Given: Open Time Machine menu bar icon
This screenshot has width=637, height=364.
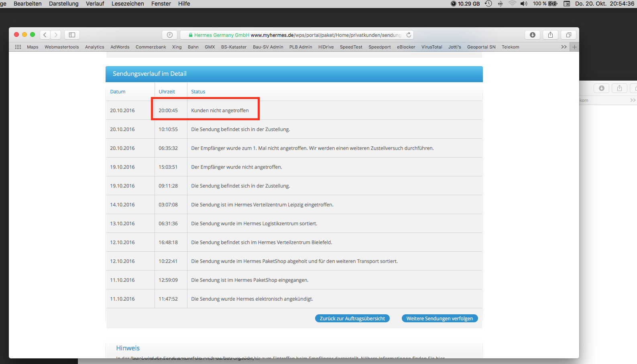Looking at the screenshot, I should click(488, 4).
